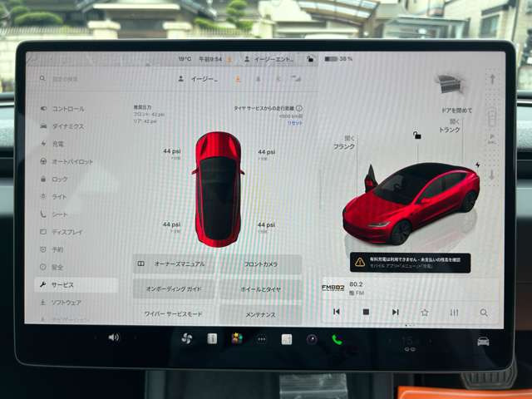Tap the charge port lightning bolt icon
532x399 pixels.
click(x=478, y=165)
